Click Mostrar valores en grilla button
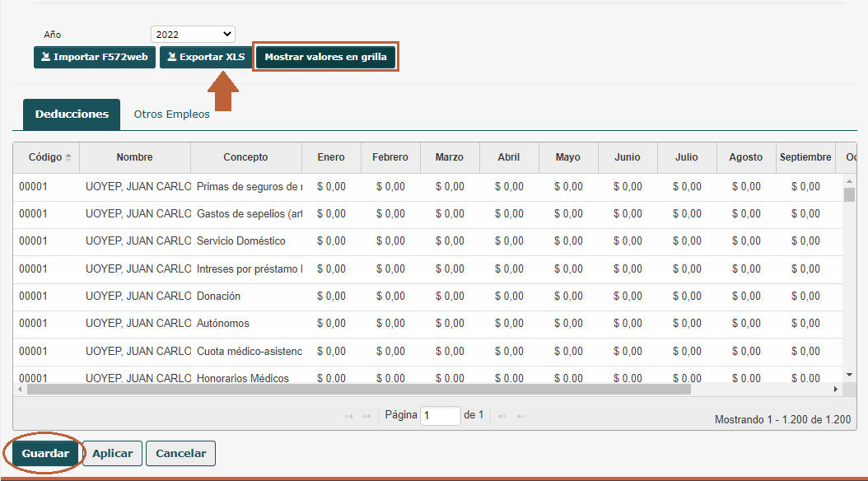868x481 pixels. 325,57
